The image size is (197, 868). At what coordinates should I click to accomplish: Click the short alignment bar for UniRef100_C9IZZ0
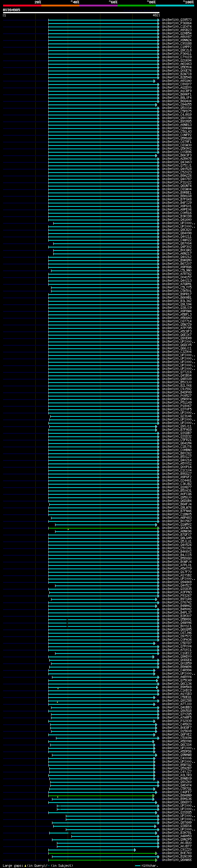(x=92, y=850)
